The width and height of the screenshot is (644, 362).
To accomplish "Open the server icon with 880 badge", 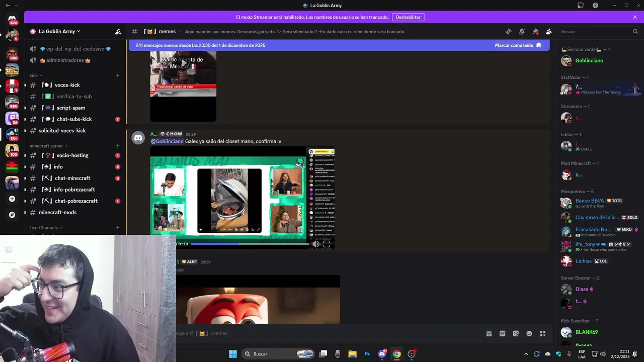I will coord(12,102).
